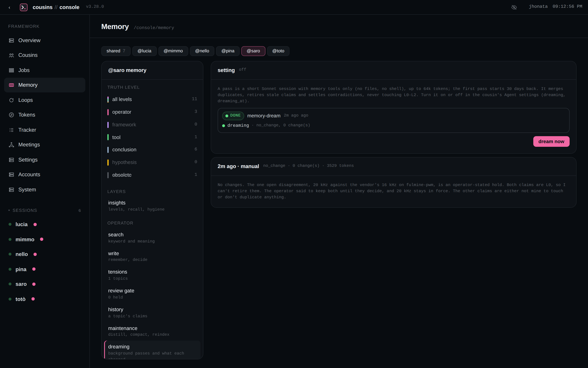
Task: Open the 2m ago manual pass header
Action: tap(393, 166)
